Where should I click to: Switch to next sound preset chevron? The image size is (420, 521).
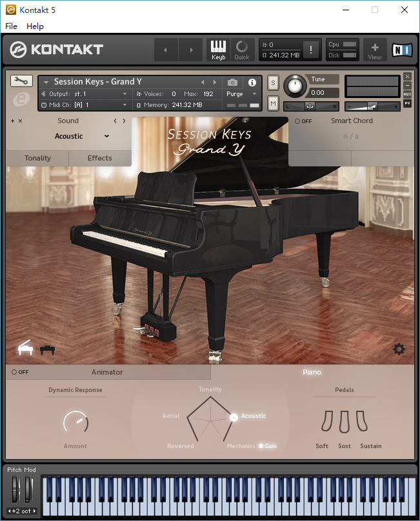click(x=124, y=121)
